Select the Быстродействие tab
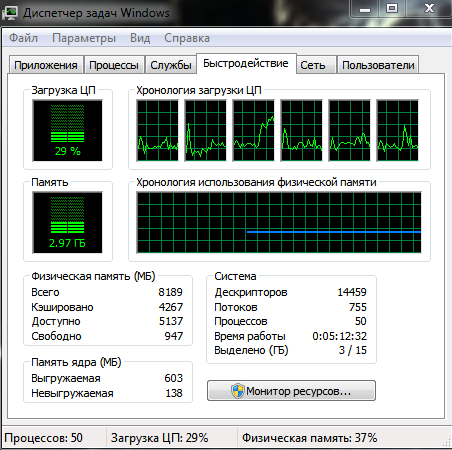This screenshot has height=450, width=452. tap(246, 63)
